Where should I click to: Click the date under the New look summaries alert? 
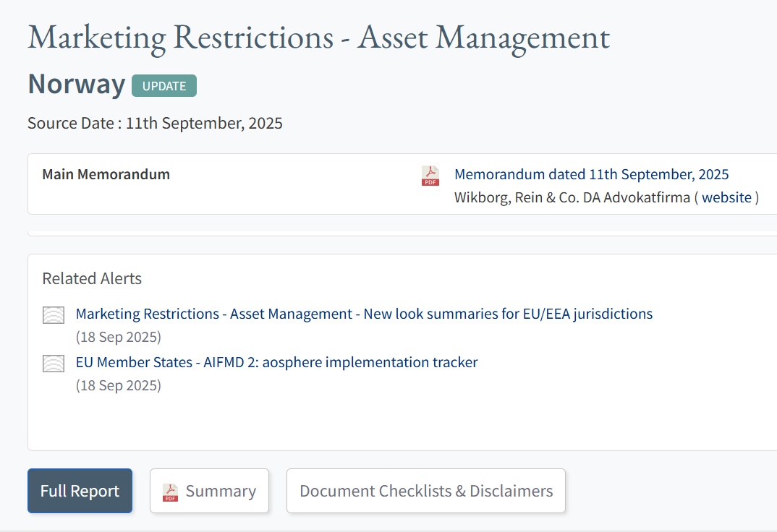[x=118, y=337]
